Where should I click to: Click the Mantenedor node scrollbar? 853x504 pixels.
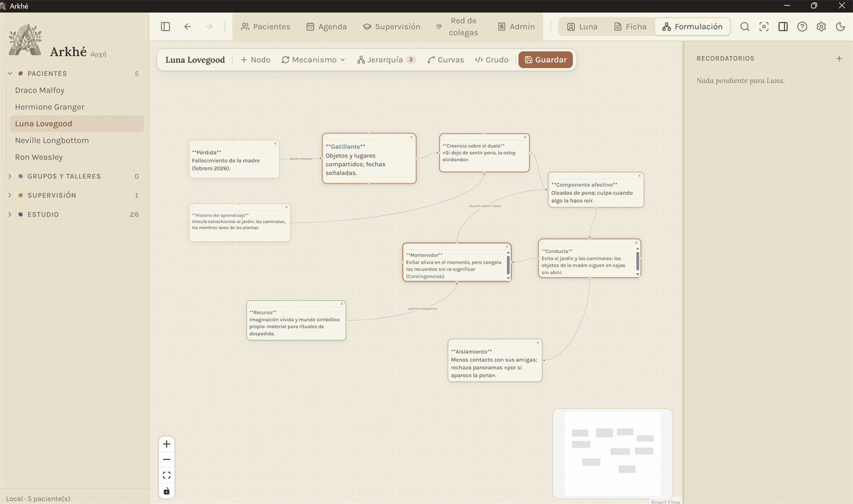(508, 264)
